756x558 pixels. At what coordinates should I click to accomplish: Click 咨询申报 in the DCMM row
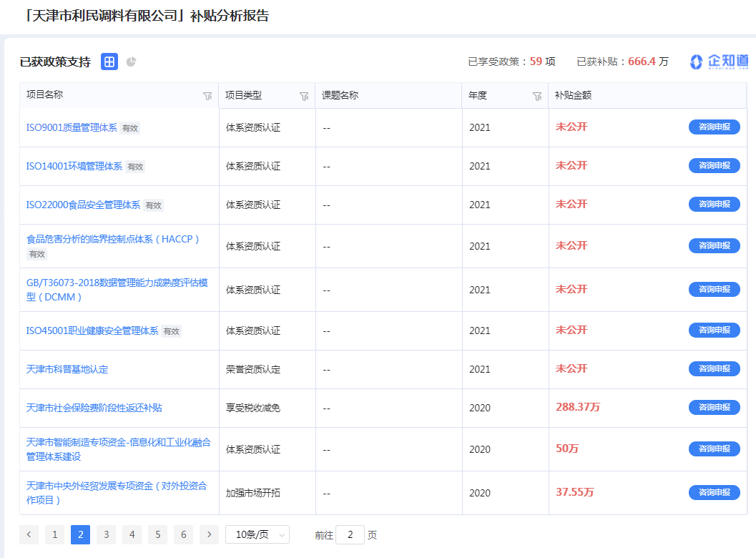715,289
